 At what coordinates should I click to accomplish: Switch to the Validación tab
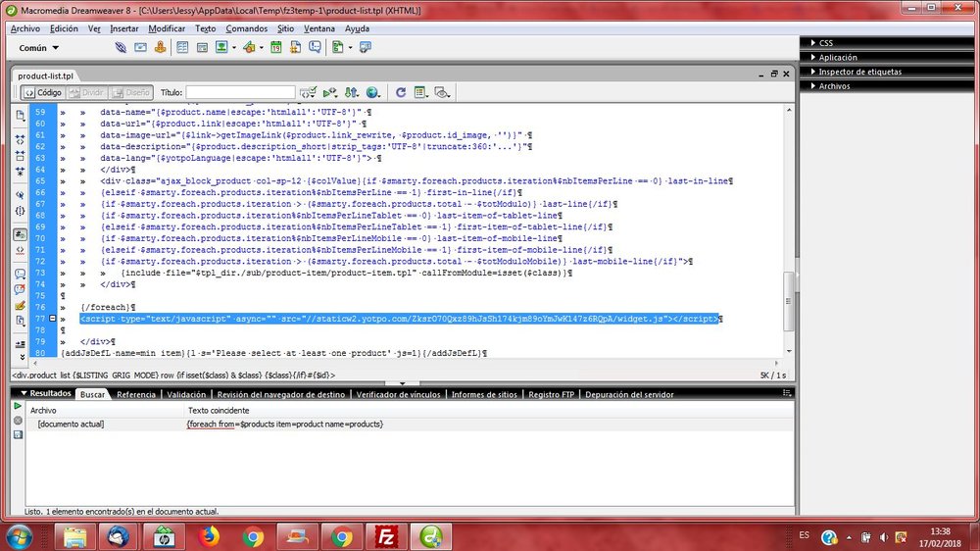click(186, 394)
